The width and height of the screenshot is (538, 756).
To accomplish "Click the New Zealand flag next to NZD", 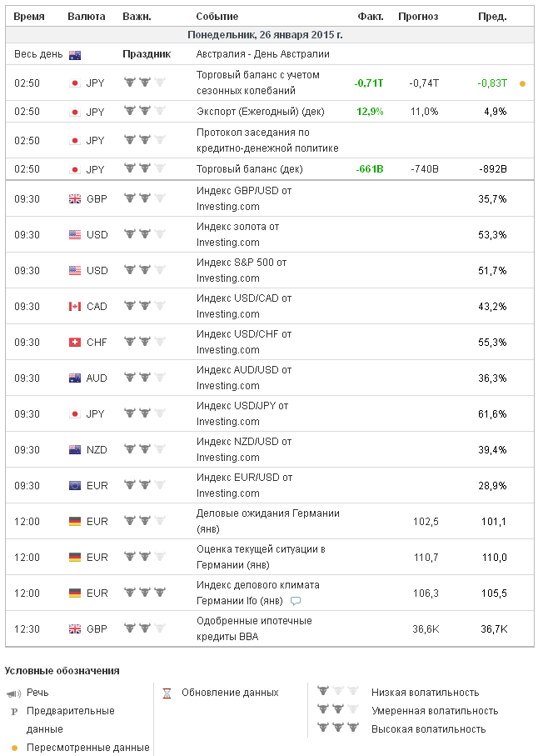I will (x=75, y=450).
